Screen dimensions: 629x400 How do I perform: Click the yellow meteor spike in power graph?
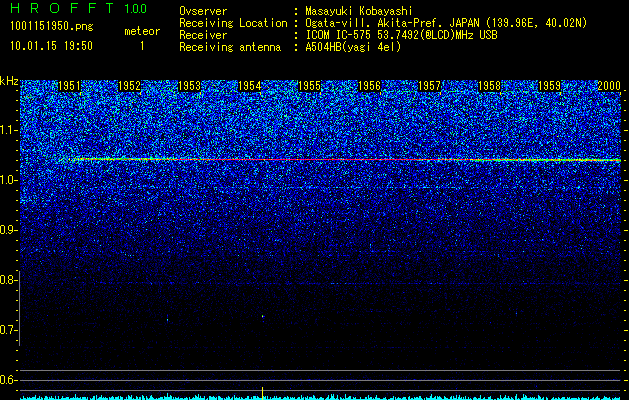[x=262, y=393]
